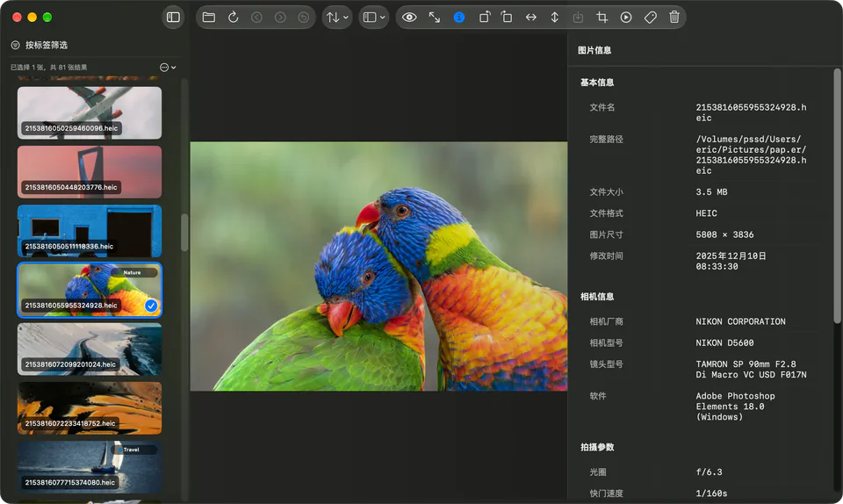Go to next image with right chevron
The image size is (843, 504).
(280, 18)
